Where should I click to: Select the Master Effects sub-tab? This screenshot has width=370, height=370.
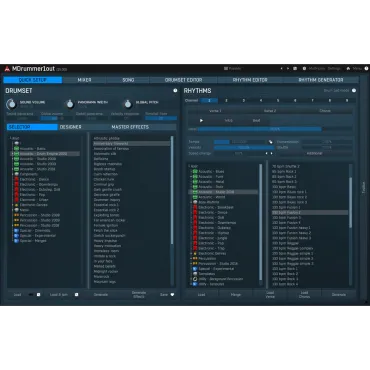click(x=130, y=127)
